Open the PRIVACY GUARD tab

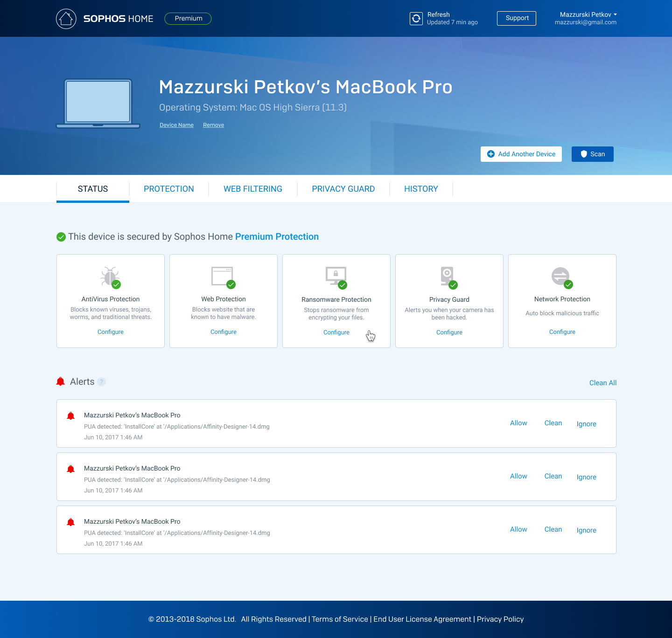coord(343,189)
